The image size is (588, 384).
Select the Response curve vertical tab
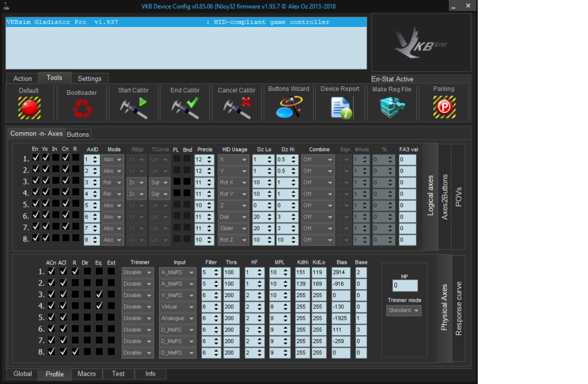[x=458, y=309]
